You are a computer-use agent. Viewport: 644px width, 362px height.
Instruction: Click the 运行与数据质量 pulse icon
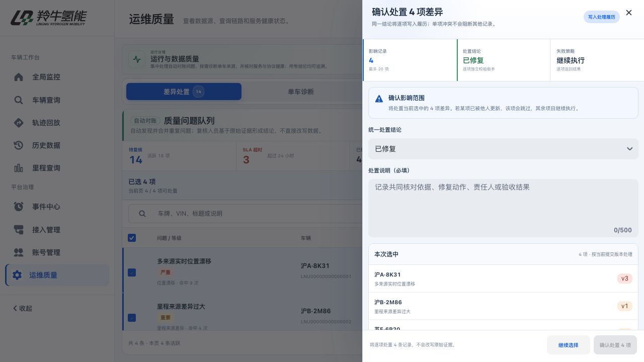click(137, 59)
